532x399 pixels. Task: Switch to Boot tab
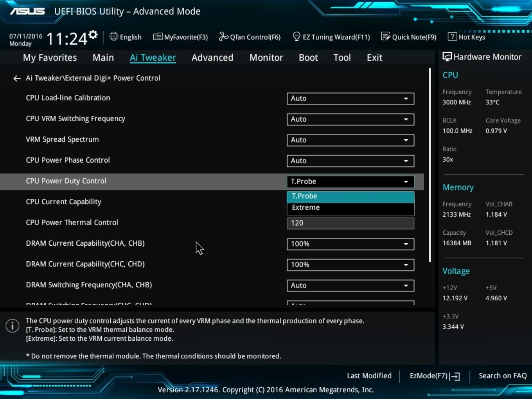(308, 58)
